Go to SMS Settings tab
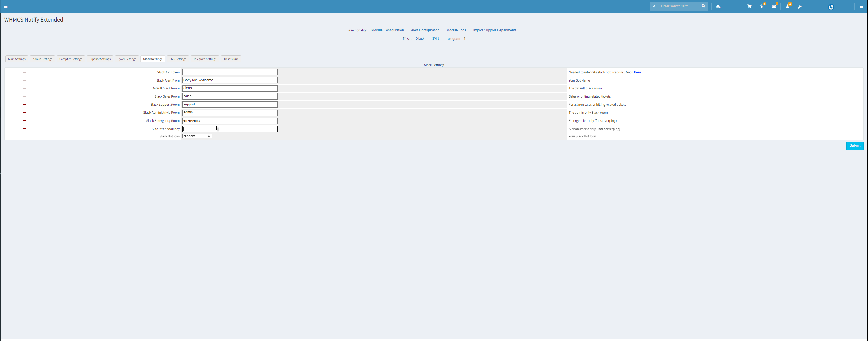This screenshot has width=868, height=341. (x=178, y=59)
